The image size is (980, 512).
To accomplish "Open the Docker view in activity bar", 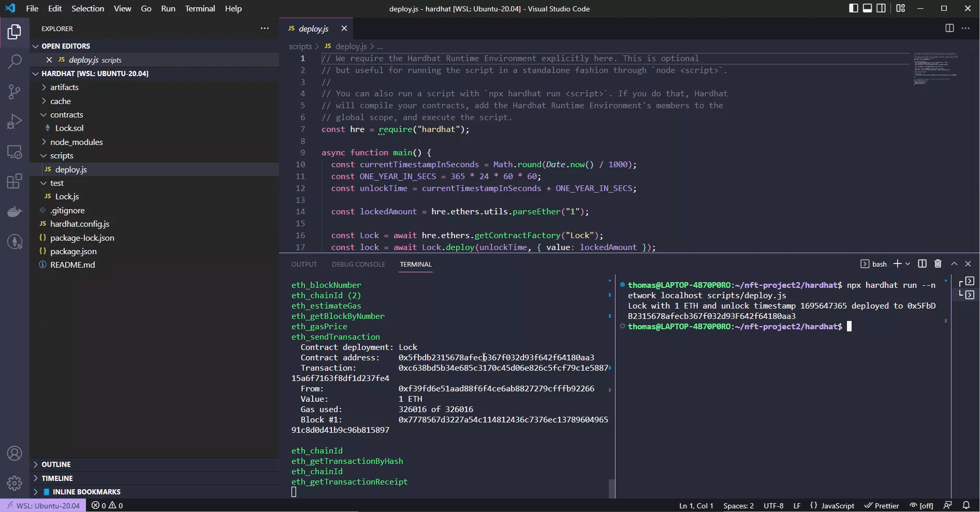I will click(x=14, y=211).
